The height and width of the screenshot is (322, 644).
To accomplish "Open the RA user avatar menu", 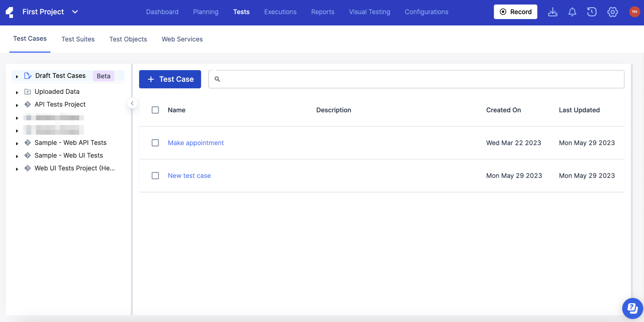I will click(634, 12).
